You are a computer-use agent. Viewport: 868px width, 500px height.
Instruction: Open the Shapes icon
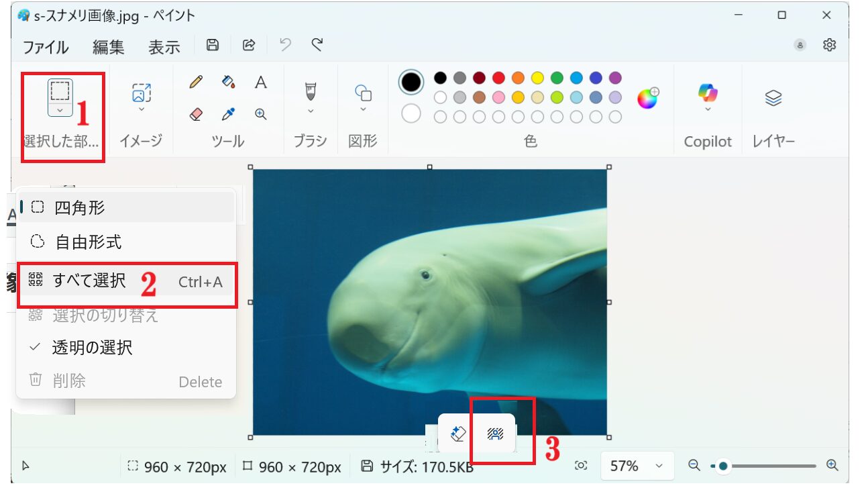[363, 93]
